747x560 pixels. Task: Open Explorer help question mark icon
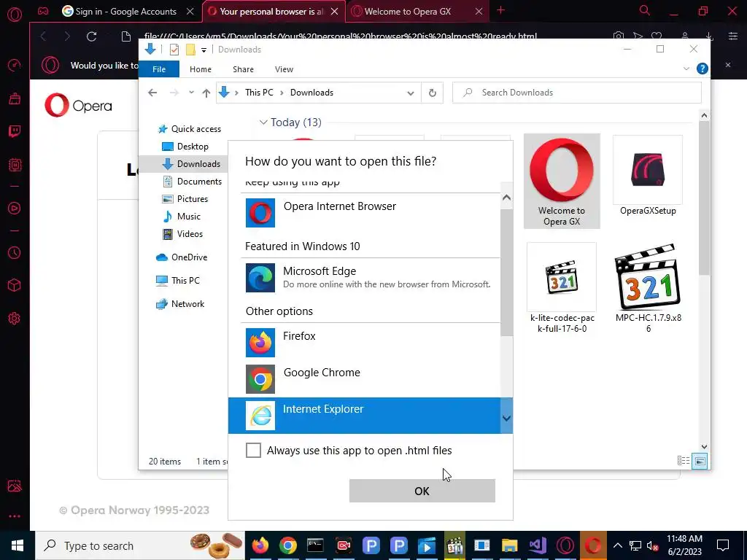click(703, 69)
